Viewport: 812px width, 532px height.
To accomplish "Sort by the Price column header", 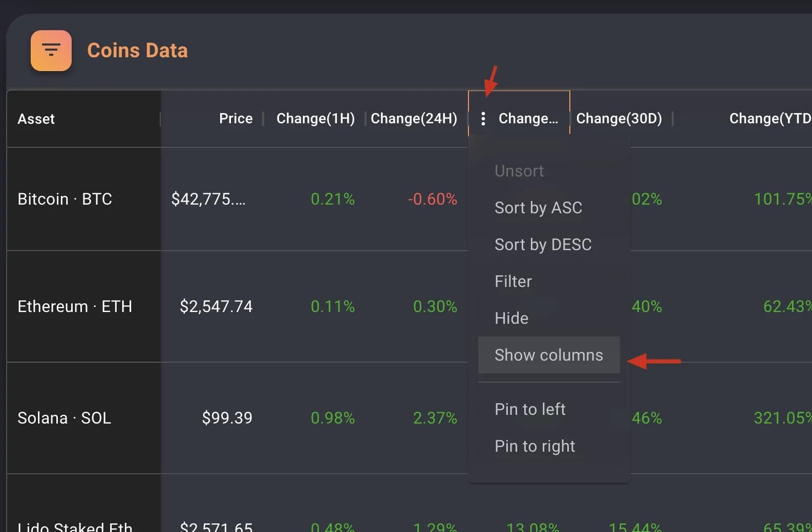I will click(x=236, y=119).
